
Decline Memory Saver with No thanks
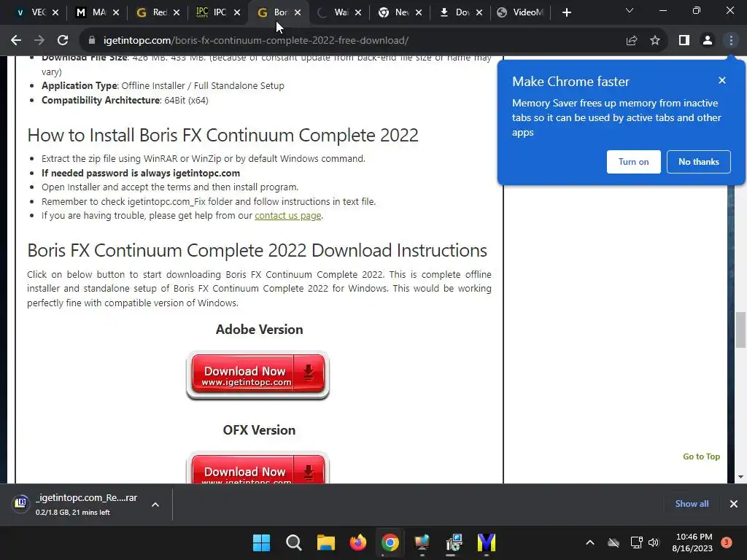click(699, 162)
